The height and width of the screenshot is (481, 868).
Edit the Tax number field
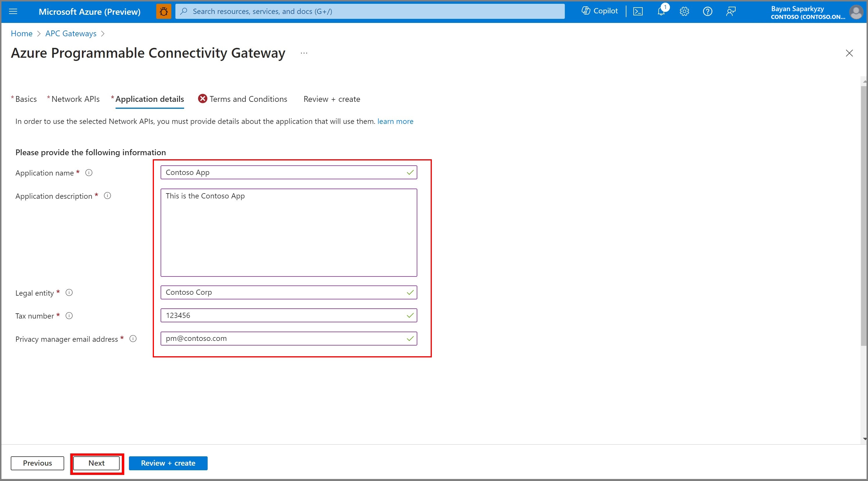[289, 315]
